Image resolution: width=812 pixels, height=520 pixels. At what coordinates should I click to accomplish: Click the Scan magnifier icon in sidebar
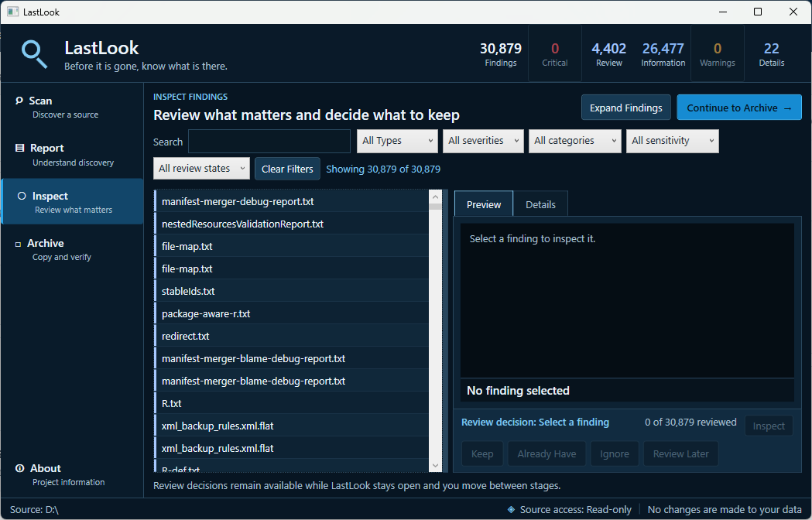(19, 101)
